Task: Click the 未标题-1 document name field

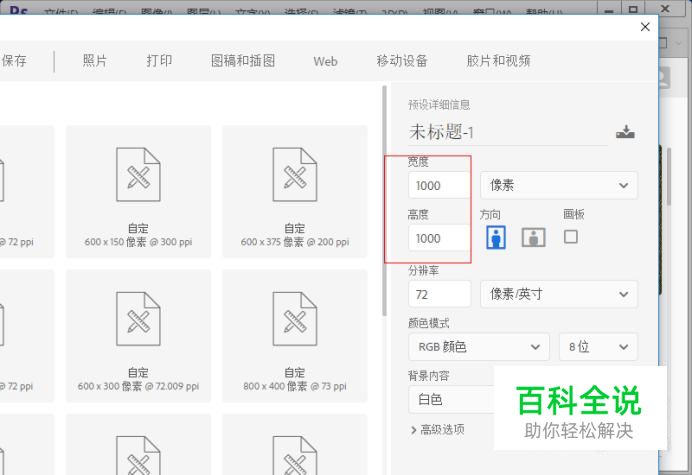Action: 508,132
